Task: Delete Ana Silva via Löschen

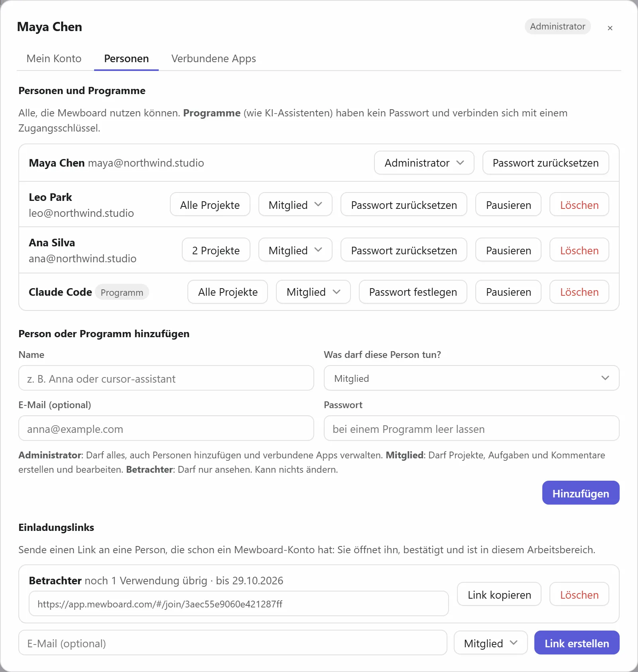Action: tap(579, 250)
